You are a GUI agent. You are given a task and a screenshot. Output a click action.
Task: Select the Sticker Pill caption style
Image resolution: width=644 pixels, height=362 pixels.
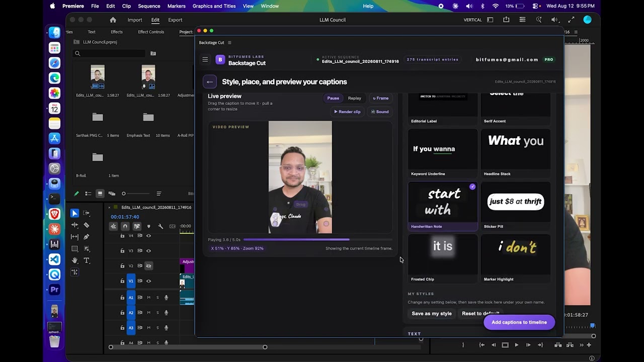coord(516,206)
